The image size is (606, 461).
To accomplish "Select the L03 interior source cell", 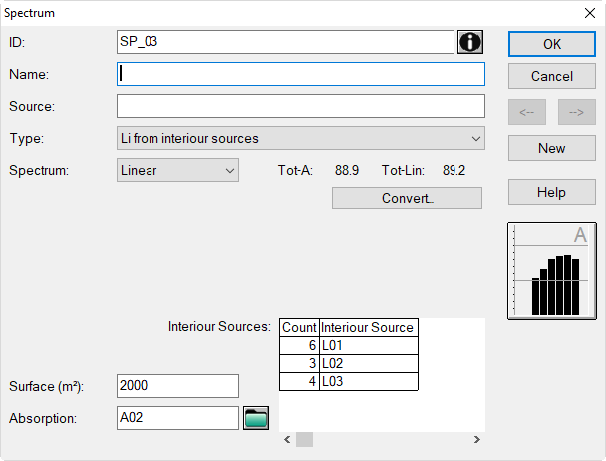I will [369, 381].
